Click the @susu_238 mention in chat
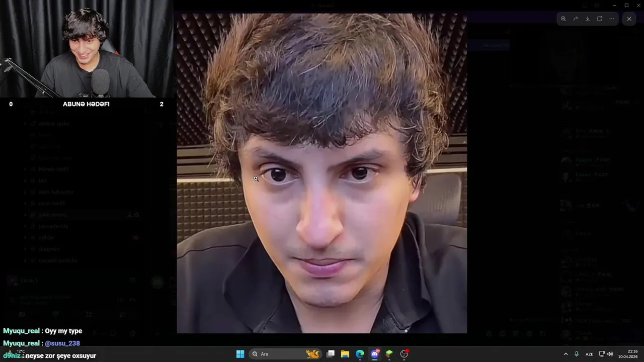This screenshot has height=362, width=644. click(x=62, y=343)
